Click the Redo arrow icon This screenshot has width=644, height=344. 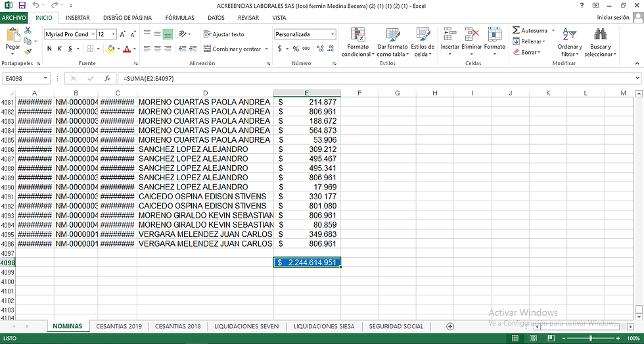tap(55, 6)
